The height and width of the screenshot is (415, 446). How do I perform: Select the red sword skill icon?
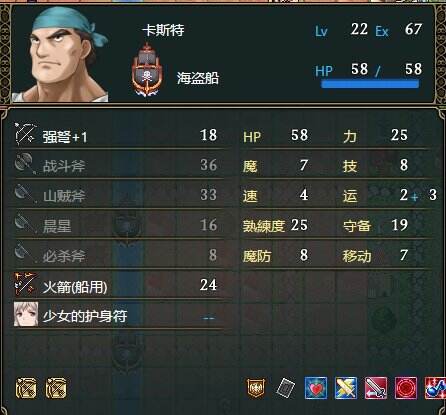(x=376, y=388)
